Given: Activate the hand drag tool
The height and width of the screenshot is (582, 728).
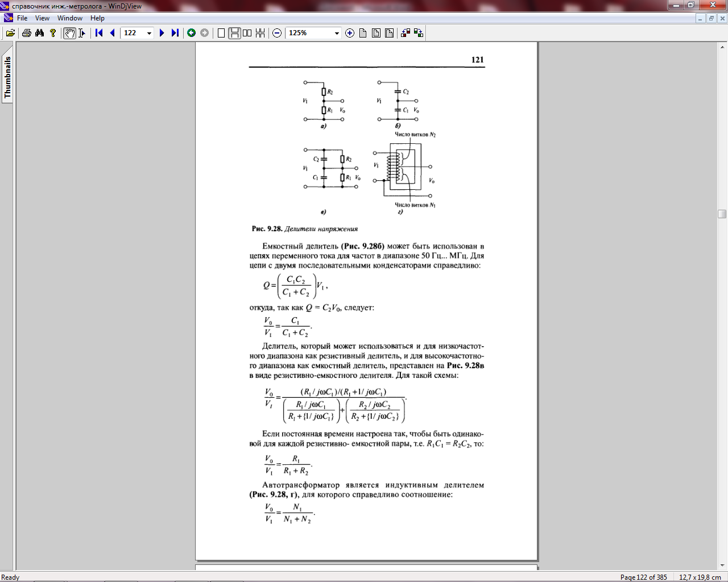Looking at the screenshot, I should 69,33.
